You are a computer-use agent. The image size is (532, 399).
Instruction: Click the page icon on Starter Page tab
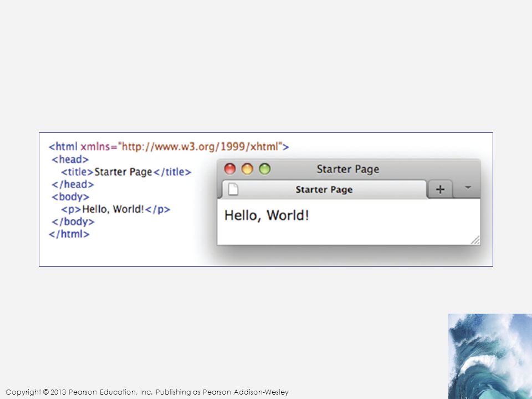[233, 190]
